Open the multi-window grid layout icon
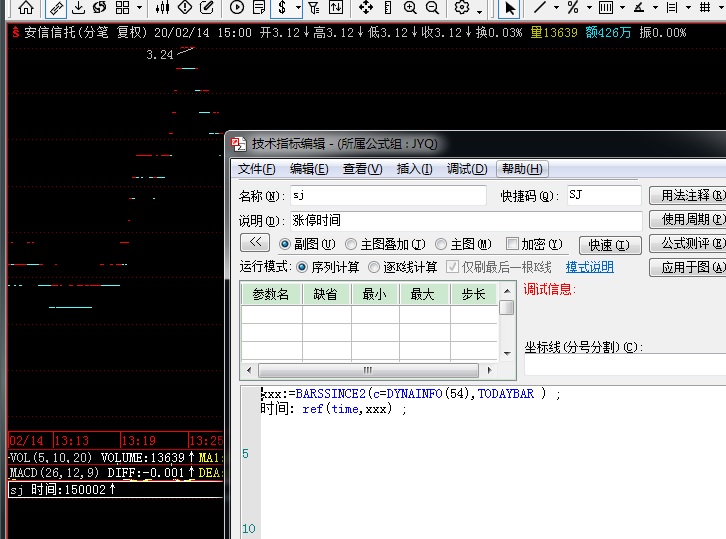This screenshot has height=539, width=726. pos(122,7)
